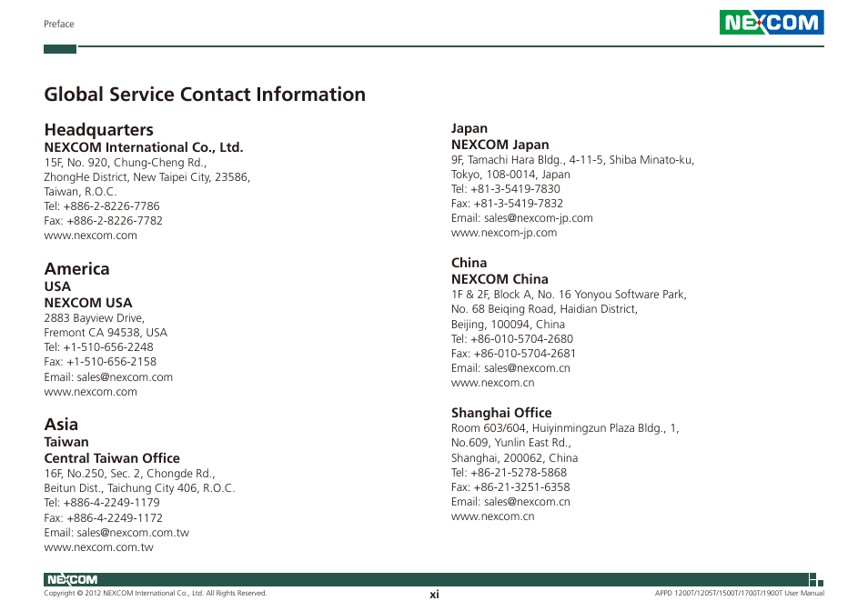Click NEXCOM International Co., Ltd. name
Image resolution: width=868 pixels, height=611 pixels.
click(x=144, y=147)
